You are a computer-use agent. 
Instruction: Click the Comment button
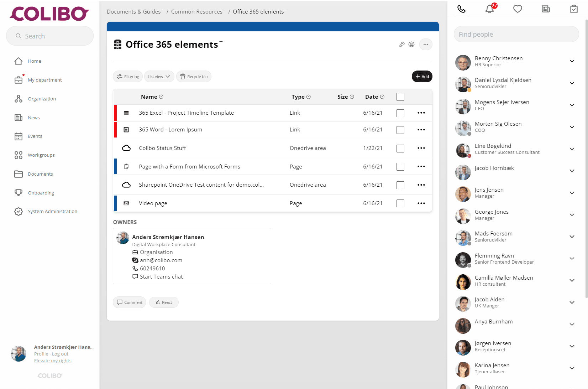pos(130,302)
